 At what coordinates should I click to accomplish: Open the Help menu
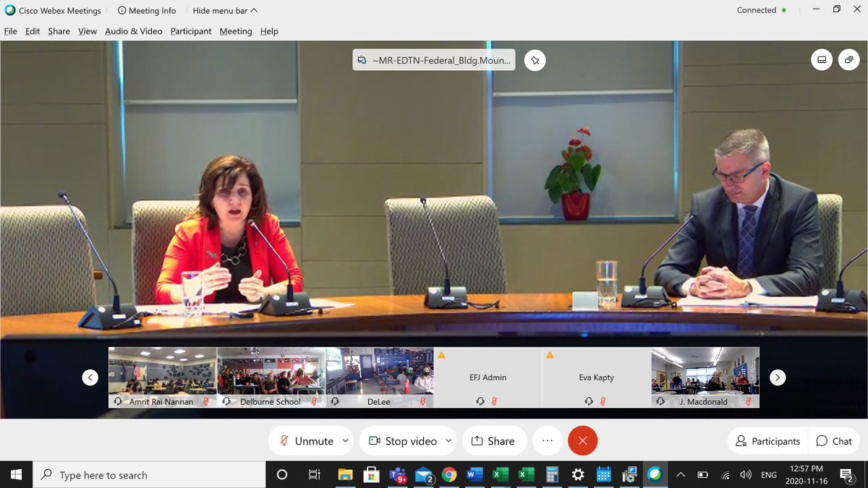pos(269,31)
